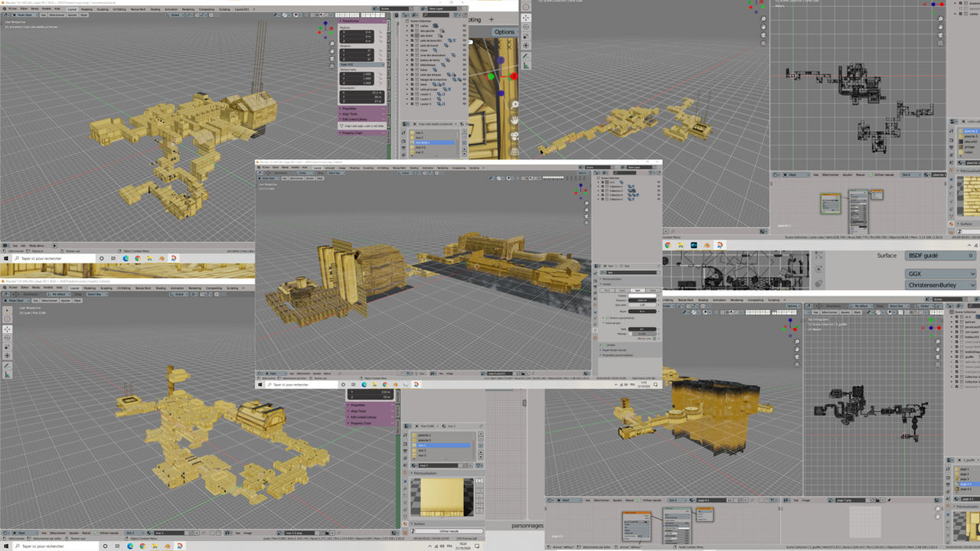
Task: Toggle the eye for 'hangar de la machine'
Action: pyautogui.click(x=464, y=79)
